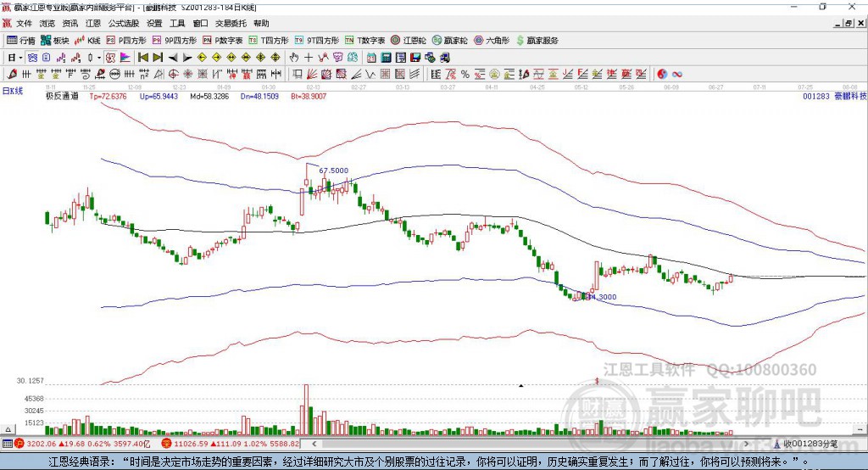Restore the inner document window
The image size is (868, 470).
click(849, 23)
